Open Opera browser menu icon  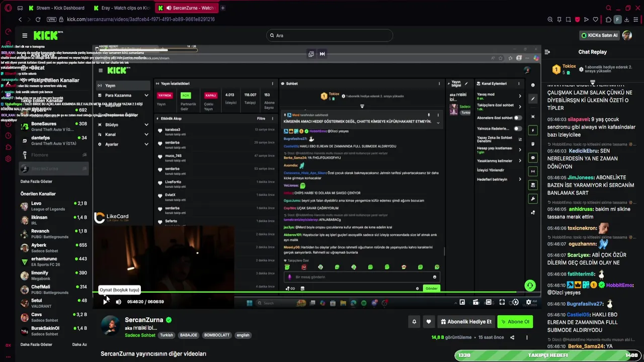point(9,8)
